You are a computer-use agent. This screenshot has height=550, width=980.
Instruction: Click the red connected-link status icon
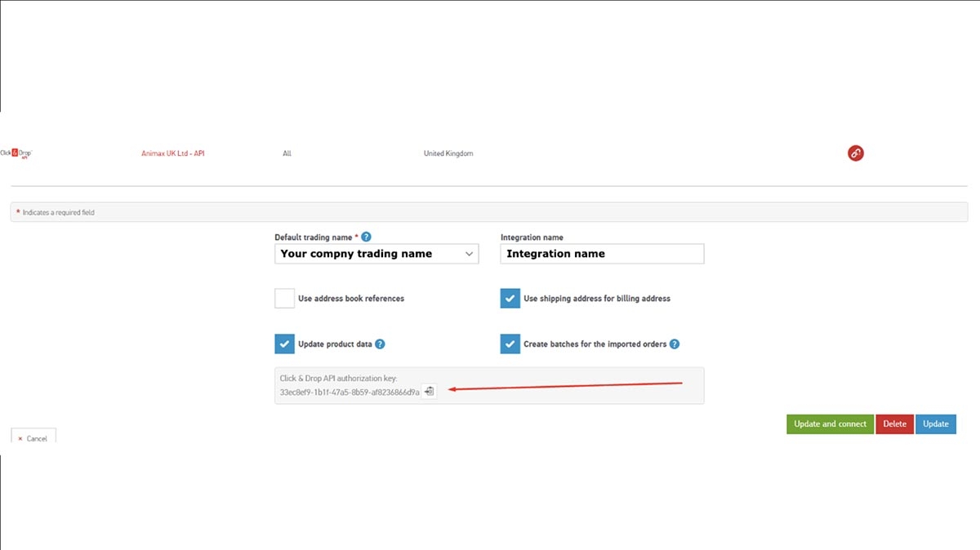pos(855,153)
